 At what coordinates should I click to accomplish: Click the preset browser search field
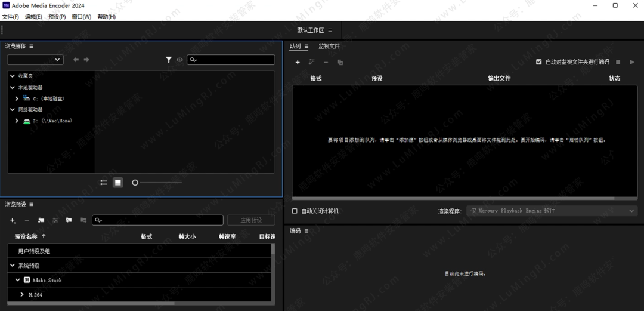point(161,220)
